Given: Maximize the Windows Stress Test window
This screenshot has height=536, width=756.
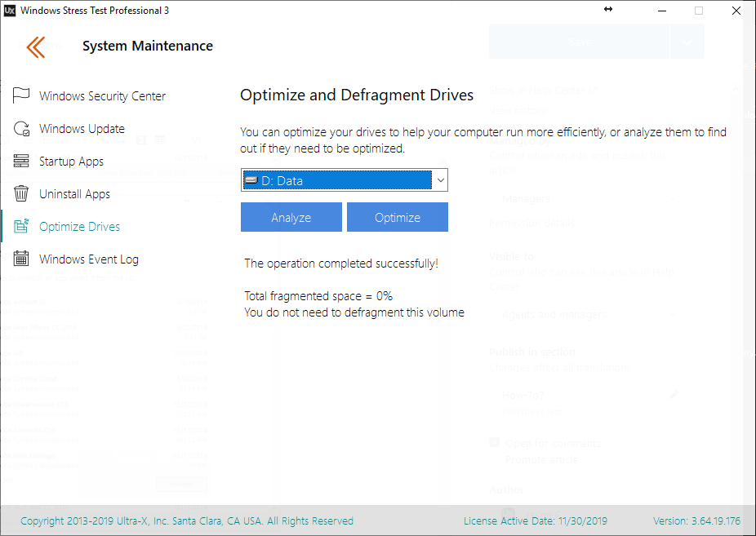Looking at the screenshot, I should pos(699,11).
